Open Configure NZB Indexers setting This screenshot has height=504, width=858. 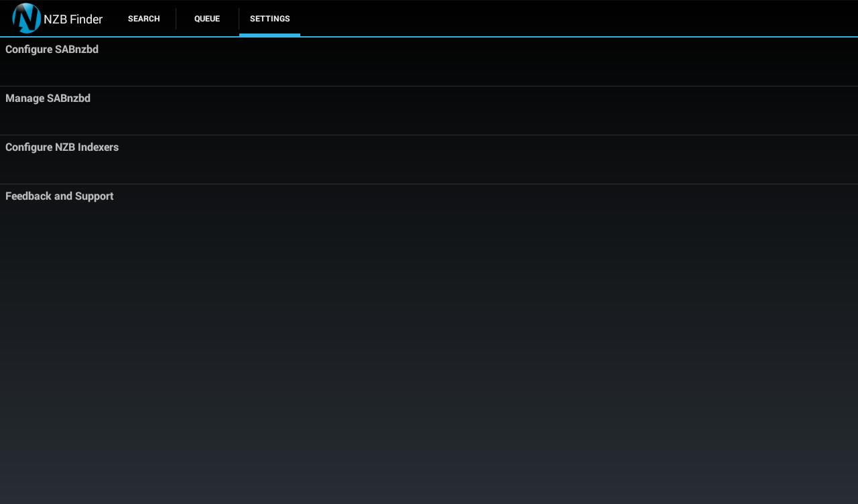[x=429, y=160]
